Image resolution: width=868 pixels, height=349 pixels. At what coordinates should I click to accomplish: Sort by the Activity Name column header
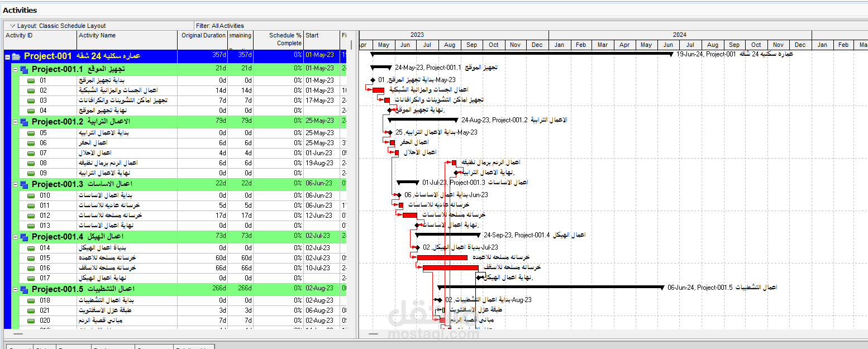pos(127,40)
